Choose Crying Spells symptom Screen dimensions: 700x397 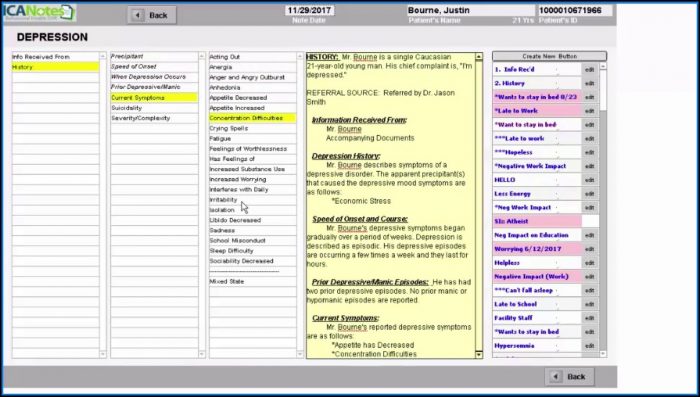coord(252,128)
